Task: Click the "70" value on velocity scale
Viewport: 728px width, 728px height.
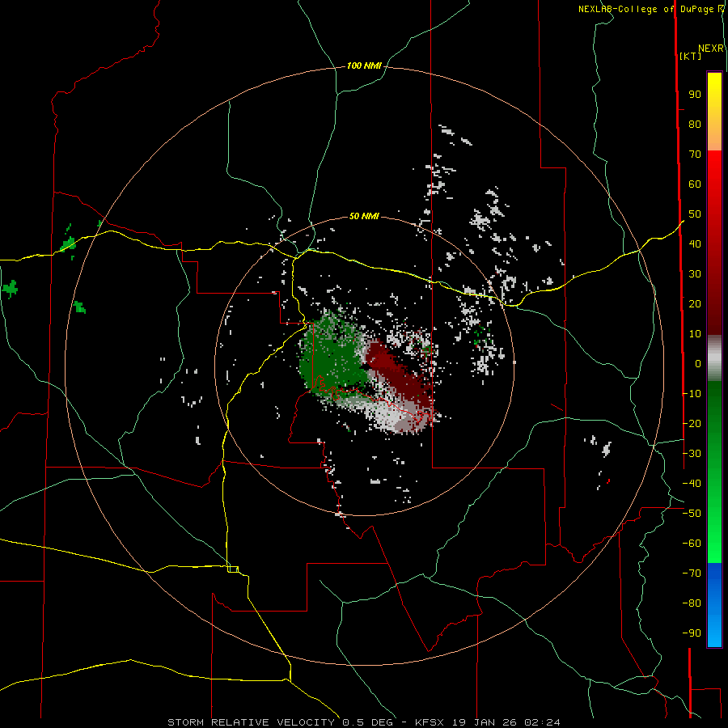Action: pyautogui.click(x=695, y=154)
